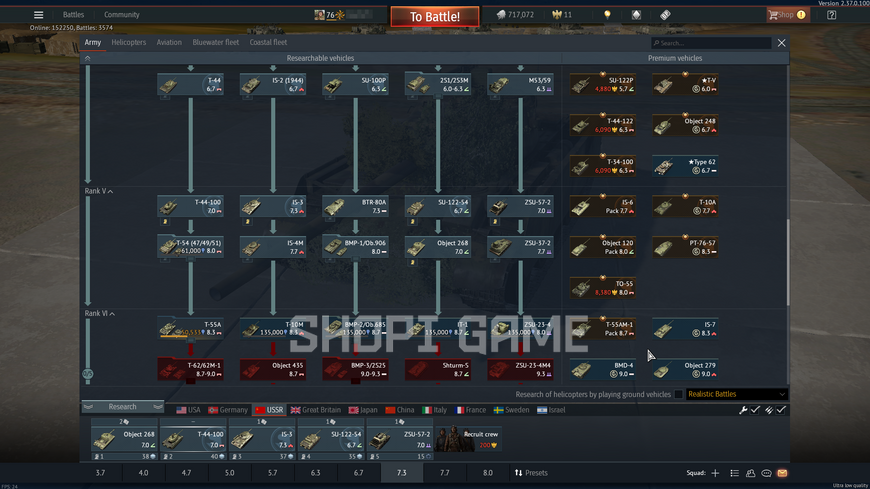Viewport: 870px width, 489px height.
Task: Select the Sweden nation tab
Action: [512, 410]
